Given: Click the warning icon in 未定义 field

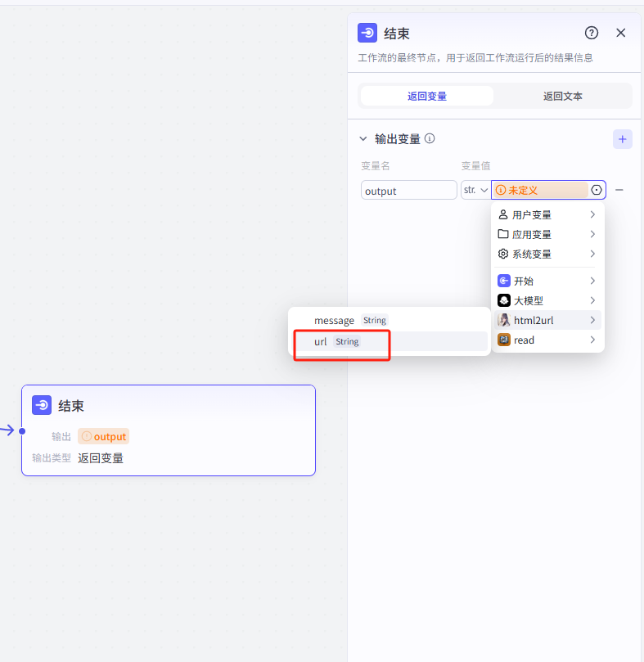Looking at the screenshot, I should tap(501, 190).
